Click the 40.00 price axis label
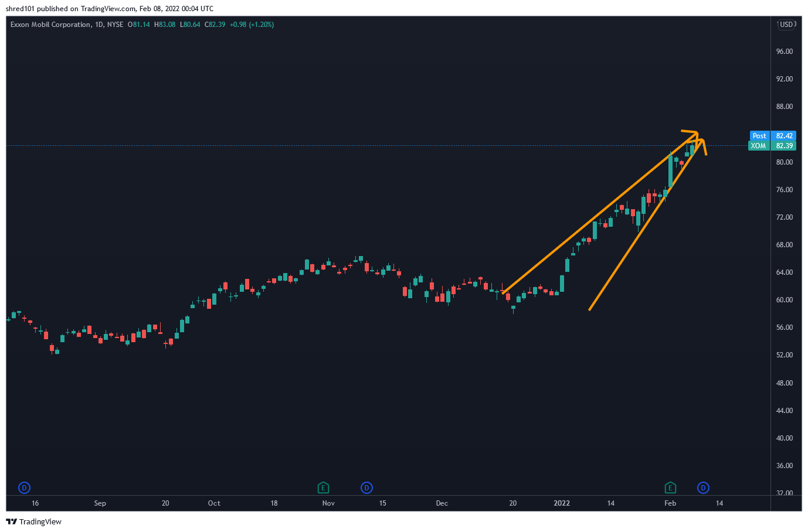This screenshot has height=532, width=808. click(x=785, y=438)
